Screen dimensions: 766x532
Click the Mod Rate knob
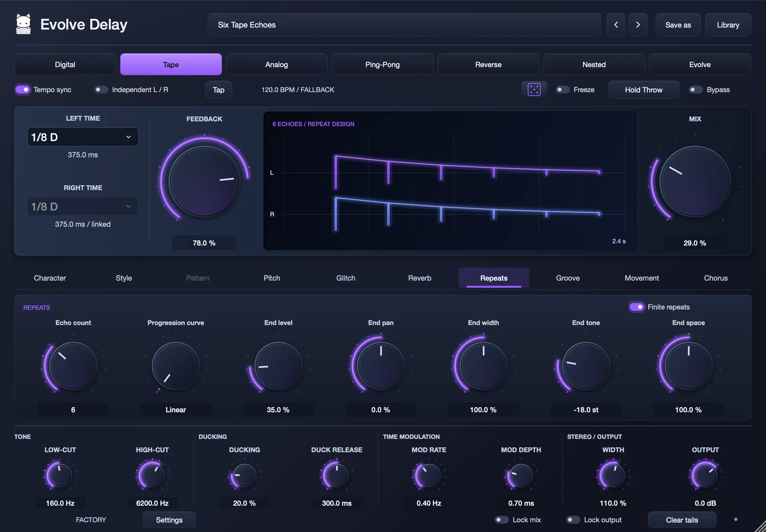[429, 475]
